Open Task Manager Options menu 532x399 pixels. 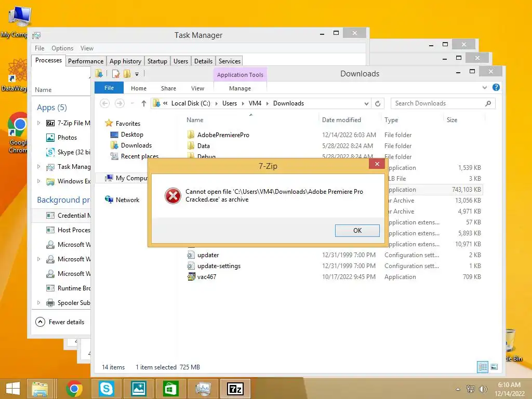click(x=62, y=48)
